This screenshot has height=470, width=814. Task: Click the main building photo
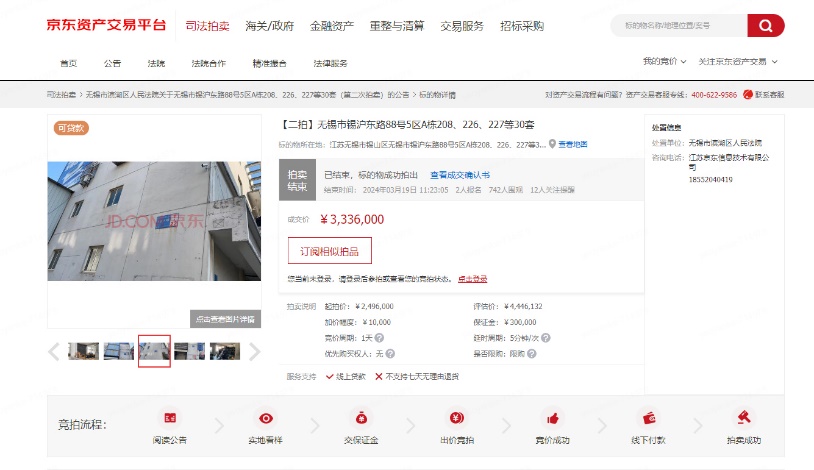[x=154, y=221]
